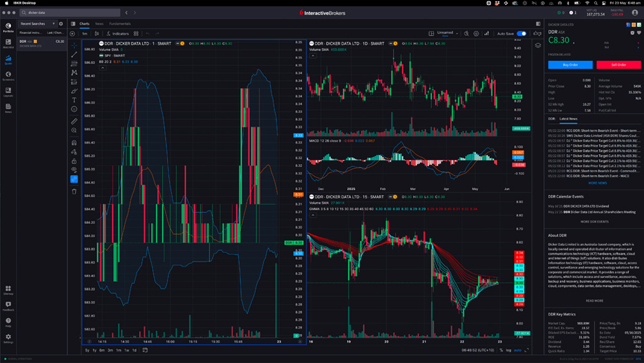Select the crosshair cursor tool
Viewport: 644px width, 363px height.
pos(74,45)
